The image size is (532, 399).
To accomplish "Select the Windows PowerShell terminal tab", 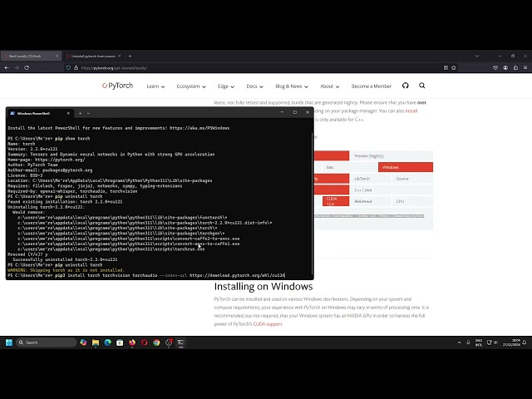I will [x=40, y=113].
